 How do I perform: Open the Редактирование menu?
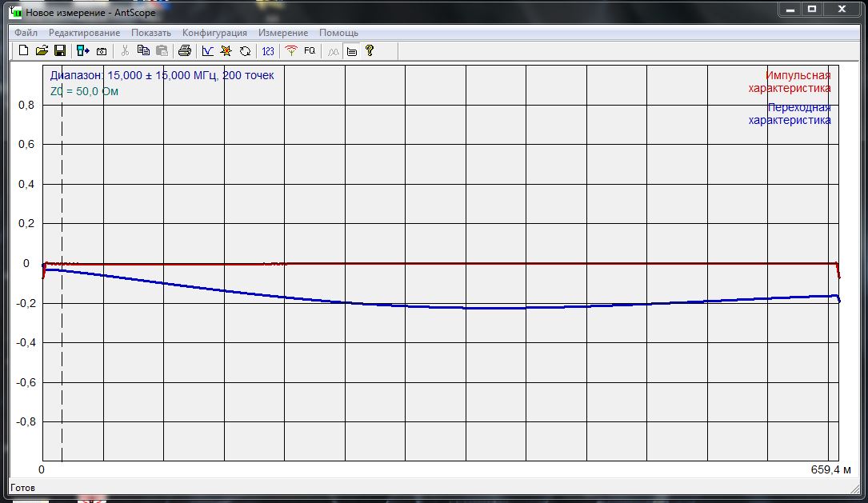[x=84, y=33]
